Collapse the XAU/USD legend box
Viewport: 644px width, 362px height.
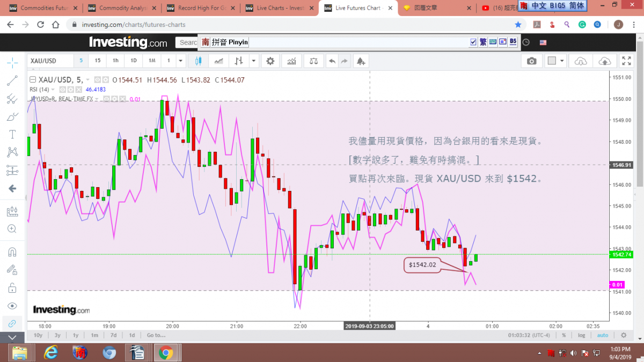click(32, 80)
